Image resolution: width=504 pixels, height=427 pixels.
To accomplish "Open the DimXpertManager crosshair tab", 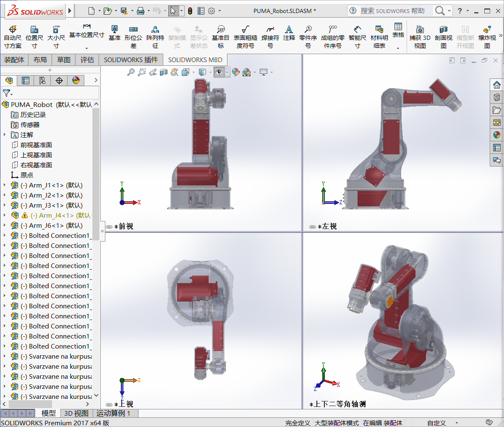I will tap(59, 81).
